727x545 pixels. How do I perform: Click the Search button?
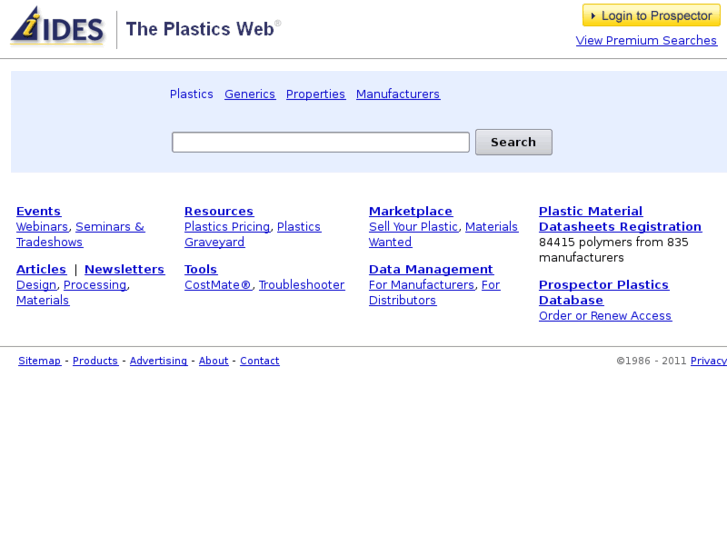(x=514, y=142)
